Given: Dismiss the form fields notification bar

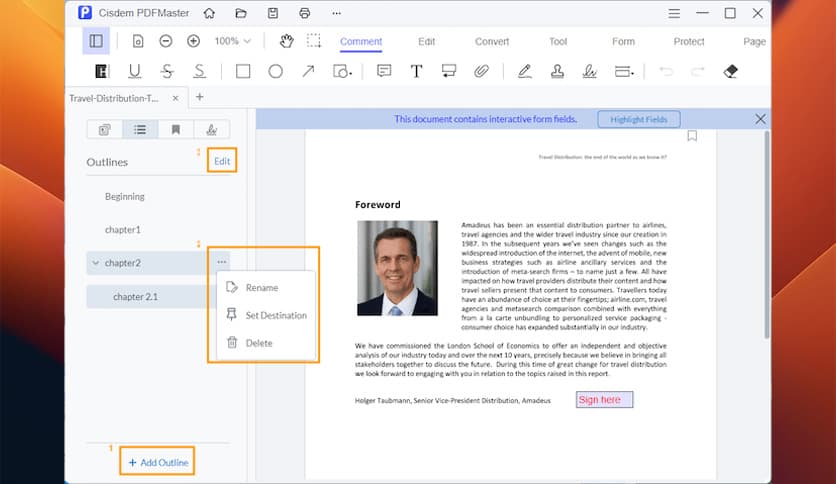Looking at the screenshot, I should (760, 119).
